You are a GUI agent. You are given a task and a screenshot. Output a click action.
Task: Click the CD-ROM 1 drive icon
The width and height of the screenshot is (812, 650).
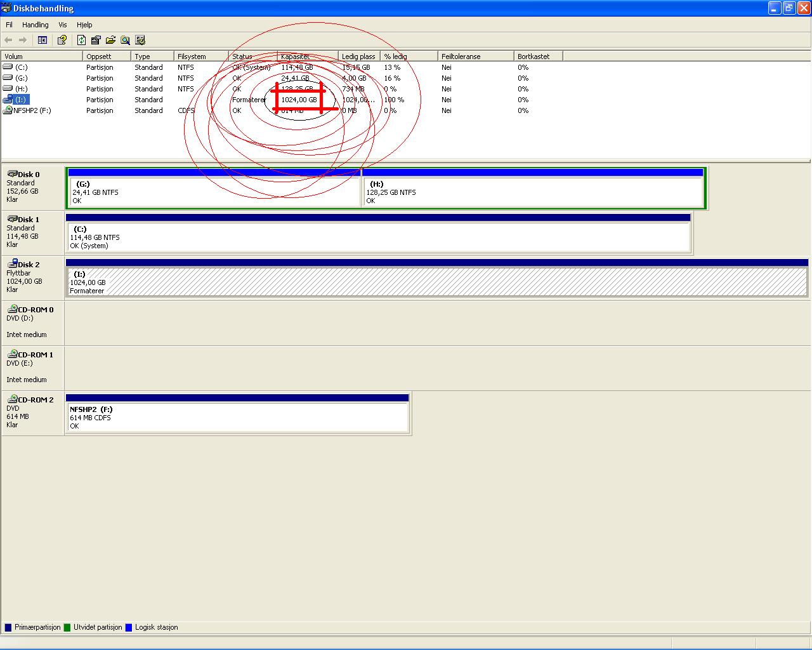[x=12, y=354]
